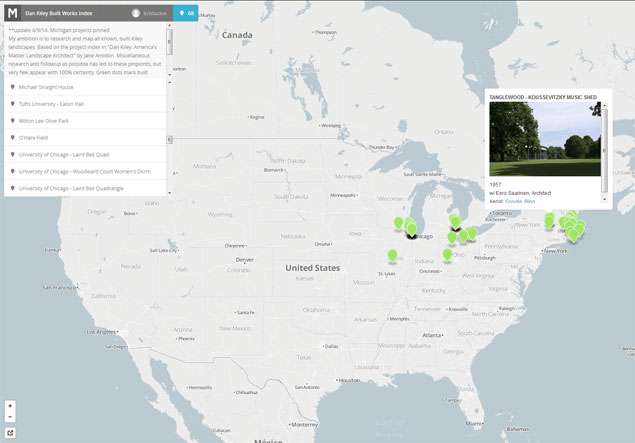The width and height of the screenshot is (635, 443).
Task: Click the Tanglewood - Koussevitzky Music Shed popup title
Action: tap(543, 97)
